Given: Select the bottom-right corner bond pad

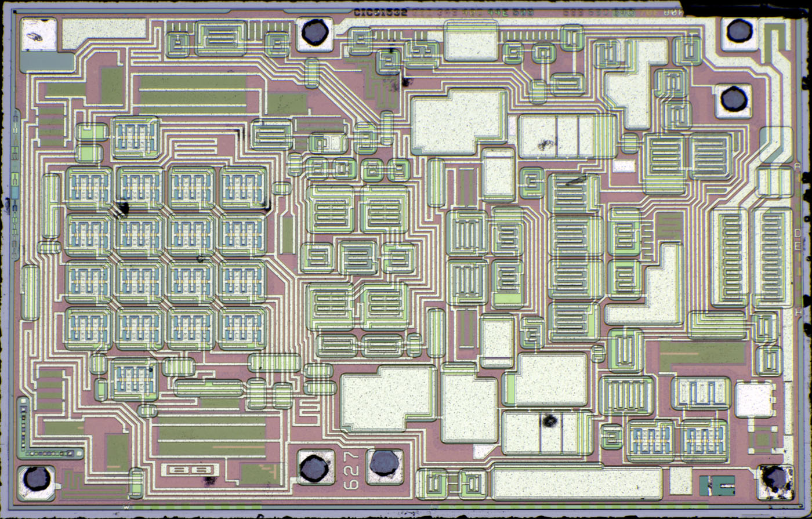Looking at the screenshot, I should (x=774, y=479).
